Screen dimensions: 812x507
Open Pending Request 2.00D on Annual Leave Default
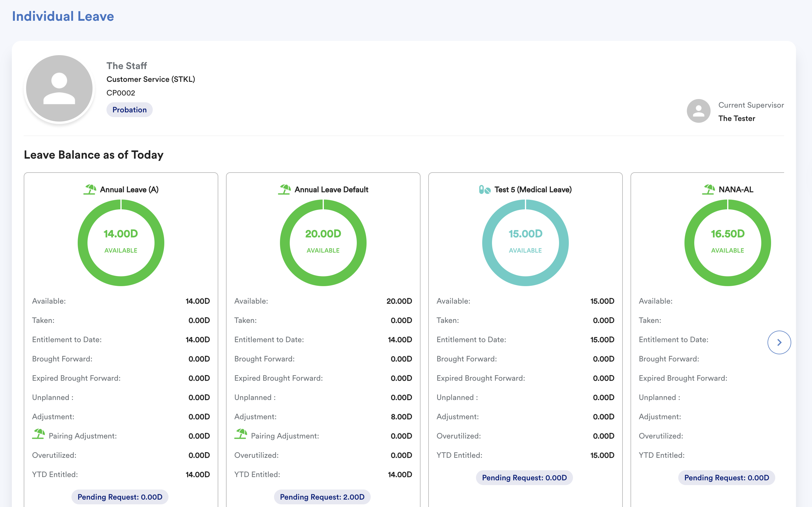coord(322,497)
